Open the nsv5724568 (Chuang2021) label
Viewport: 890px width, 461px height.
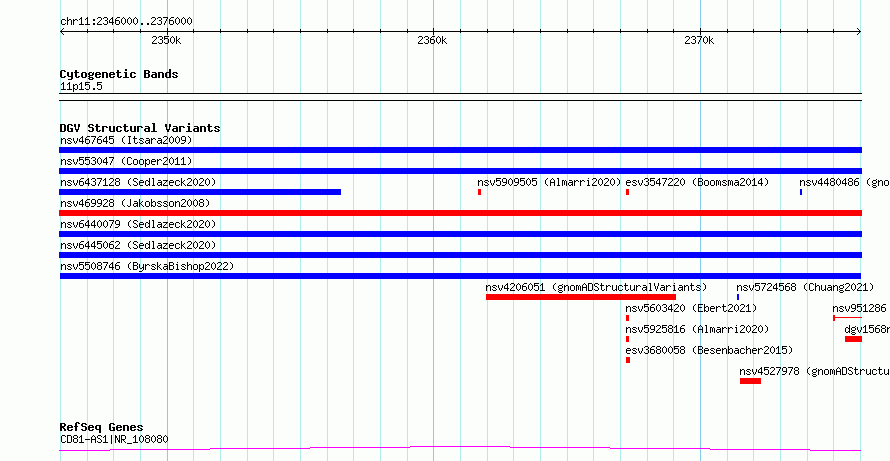click(x=805, y=287)
